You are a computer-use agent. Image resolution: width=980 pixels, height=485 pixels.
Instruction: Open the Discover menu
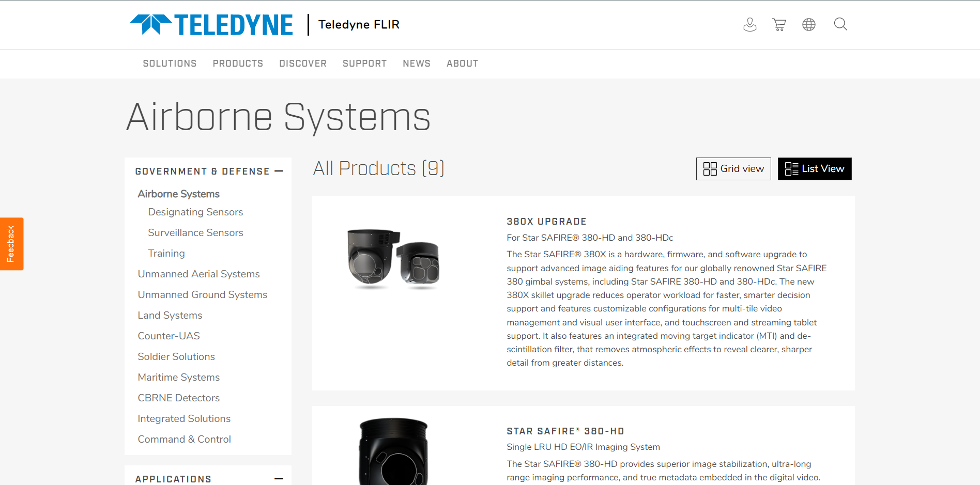coord(303,64)
